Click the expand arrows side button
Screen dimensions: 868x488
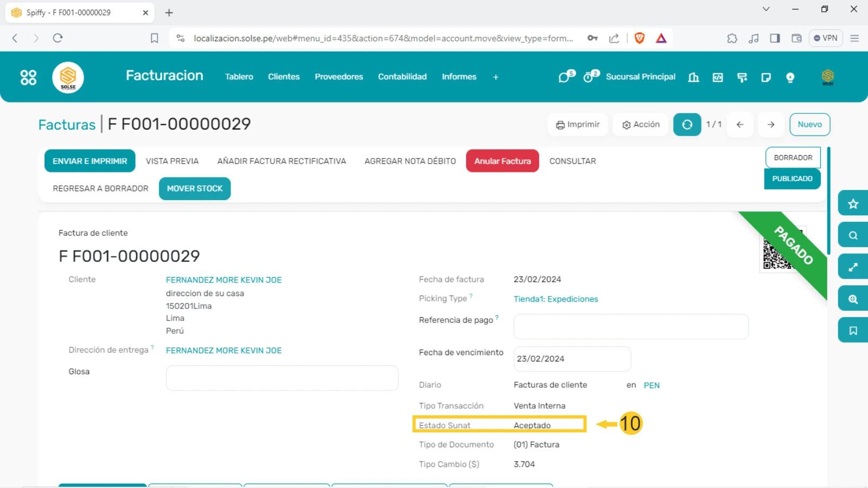(x=853, y=267)
